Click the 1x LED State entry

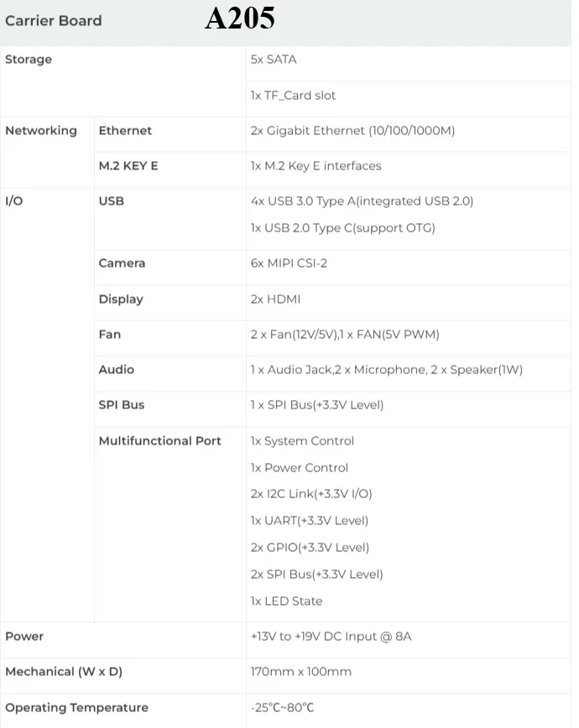pyautogui.click(x=286, y=601)
